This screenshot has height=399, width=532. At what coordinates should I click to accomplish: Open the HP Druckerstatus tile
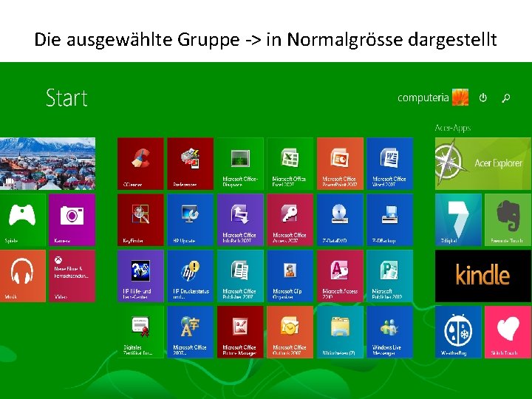(x=191, y=276)
